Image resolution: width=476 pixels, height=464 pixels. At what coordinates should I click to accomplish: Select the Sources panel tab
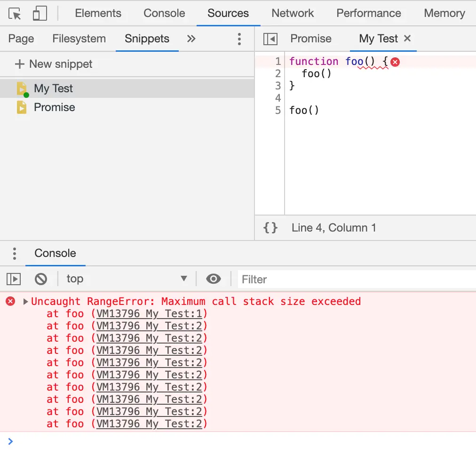pos(228,13)
